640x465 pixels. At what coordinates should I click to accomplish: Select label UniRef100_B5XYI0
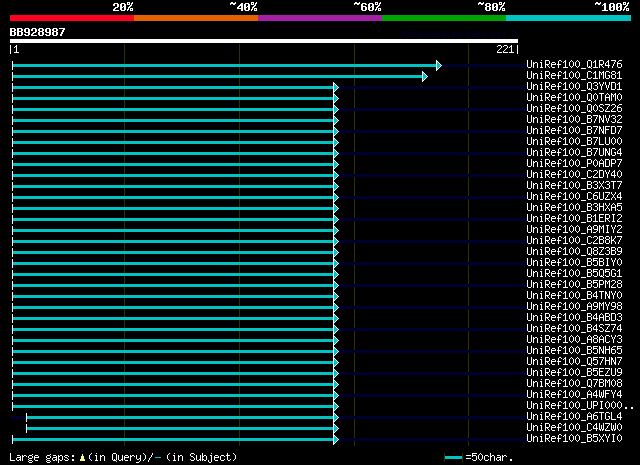(x=574, y=439)
